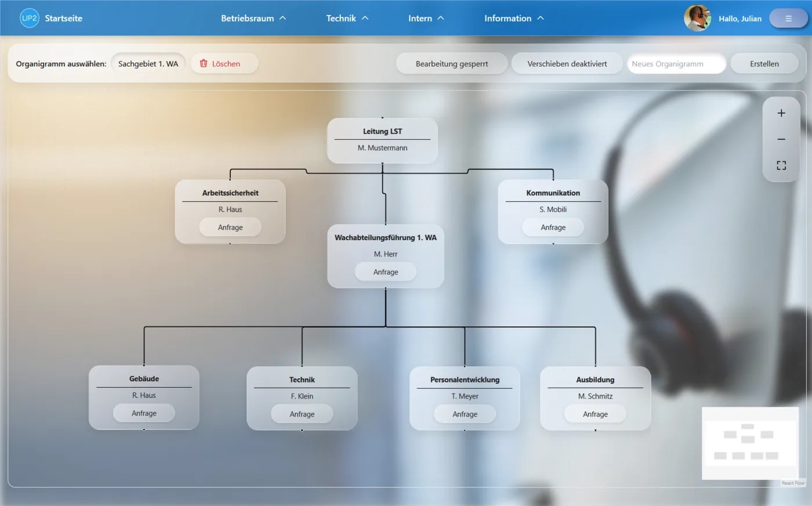Open the Intern menu

(x=426, y=18)
